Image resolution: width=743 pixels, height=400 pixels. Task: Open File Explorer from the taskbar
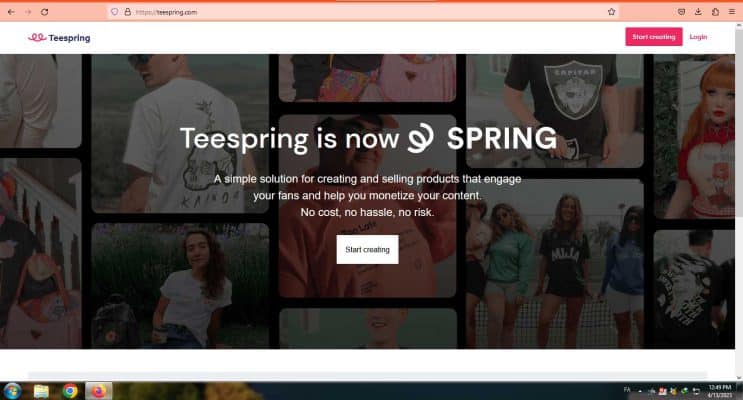41,391
